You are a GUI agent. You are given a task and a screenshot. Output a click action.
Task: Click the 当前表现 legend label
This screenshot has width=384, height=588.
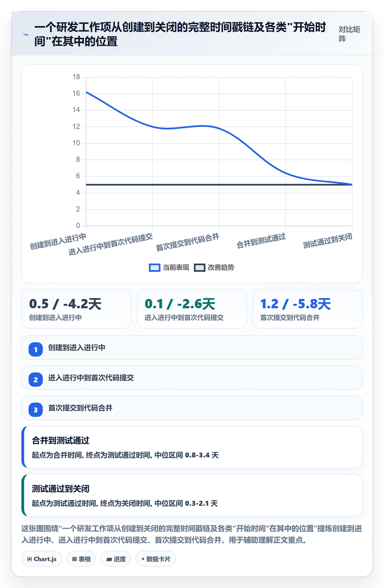tap(176, 267)
